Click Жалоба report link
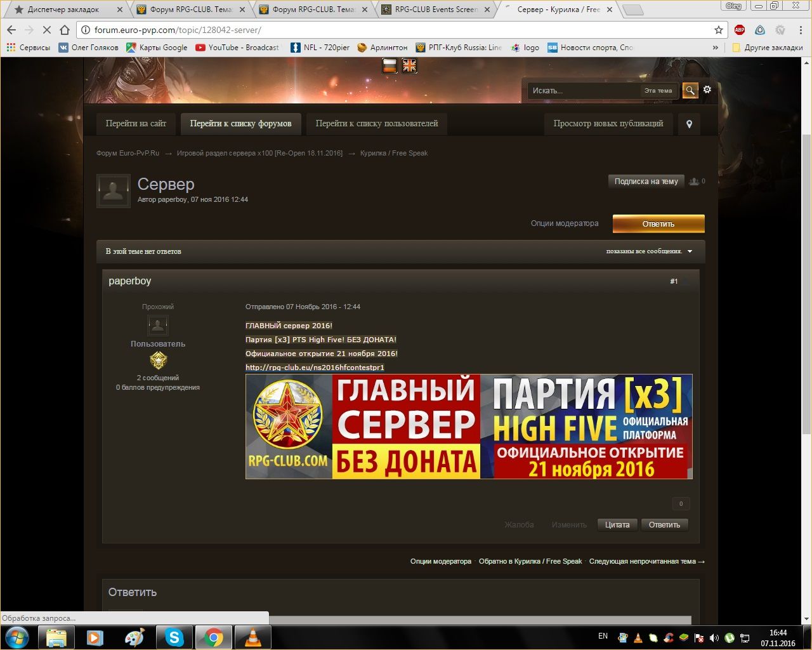The height and width of the screenshot is (650, 812). [519, 525]
